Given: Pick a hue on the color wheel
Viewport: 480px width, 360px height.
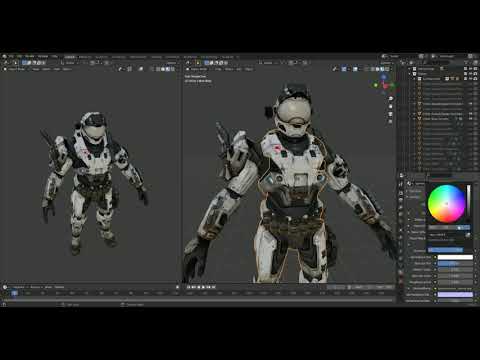Looking at the screenshot, I should click(x=446, y=203).
